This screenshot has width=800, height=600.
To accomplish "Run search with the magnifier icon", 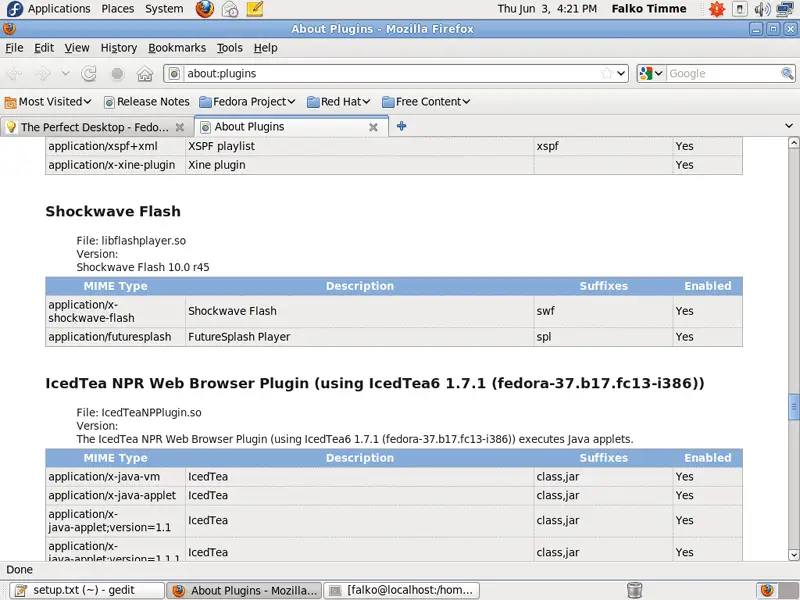I will coord(787,73).
